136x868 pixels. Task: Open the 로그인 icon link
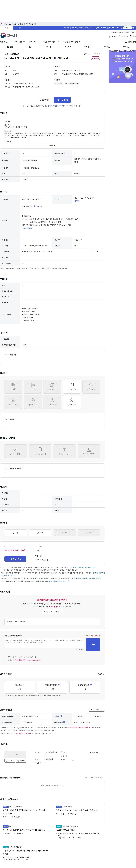click(112, 36)
